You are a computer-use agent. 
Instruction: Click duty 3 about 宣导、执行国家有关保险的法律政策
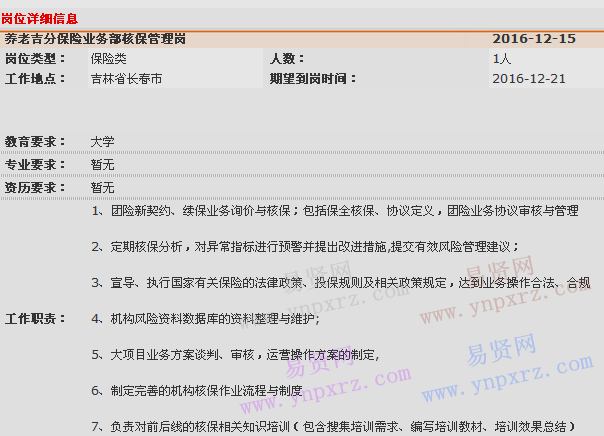[341, 283]
